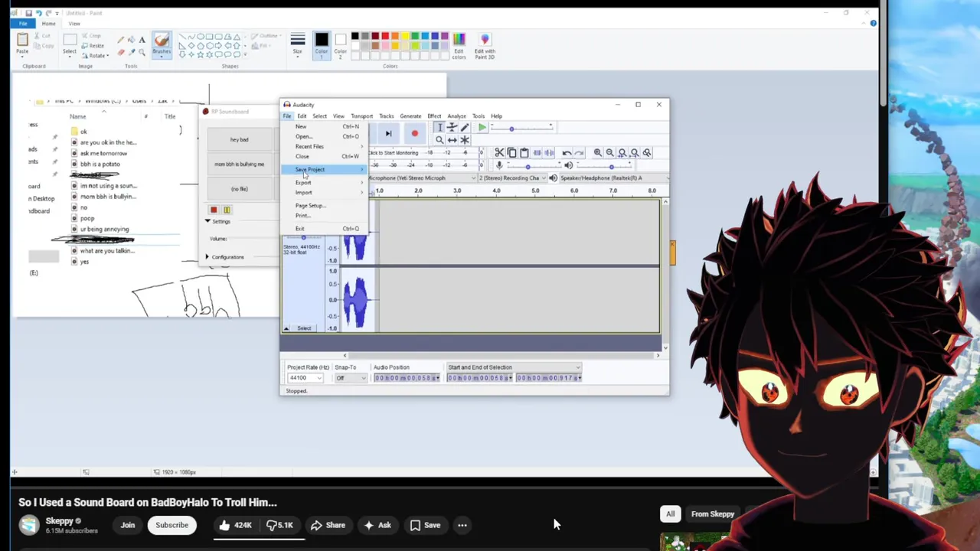Click the Redo arrow in Audacity
Screen dimensions: 980x551
pos(579,153)
